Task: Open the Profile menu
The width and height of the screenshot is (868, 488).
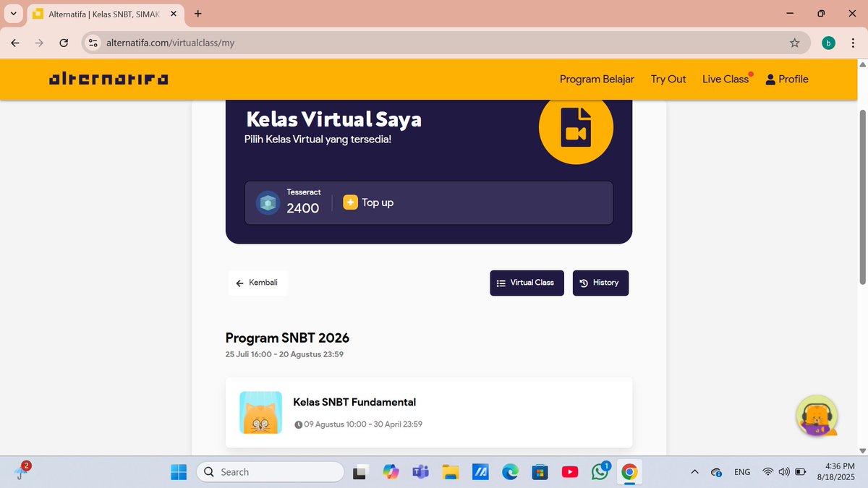Action: tap(787, 79)
